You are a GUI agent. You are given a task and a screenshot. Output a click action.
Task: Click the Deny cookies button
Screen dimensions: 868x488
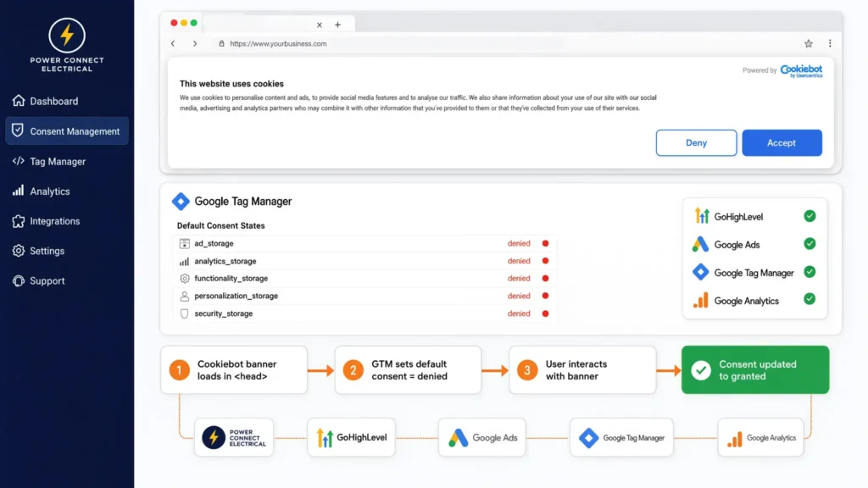click(x=696, y=142)
